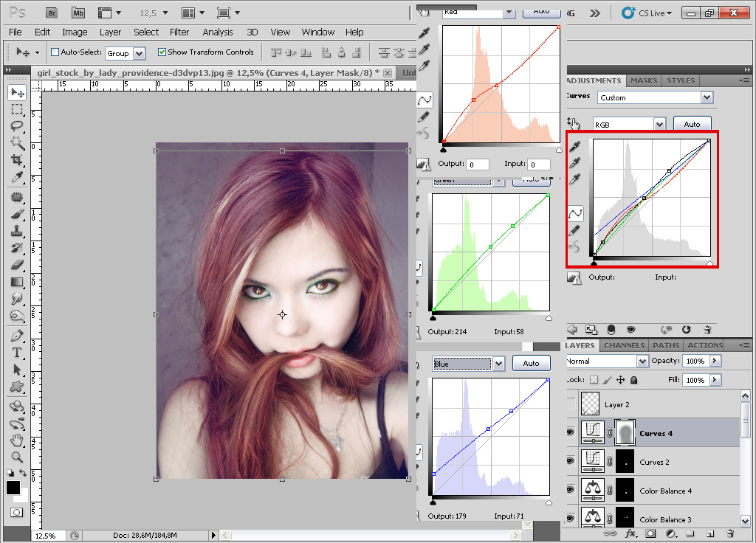
Task: Open the Fill slider arrow
Action: (715, 380)
